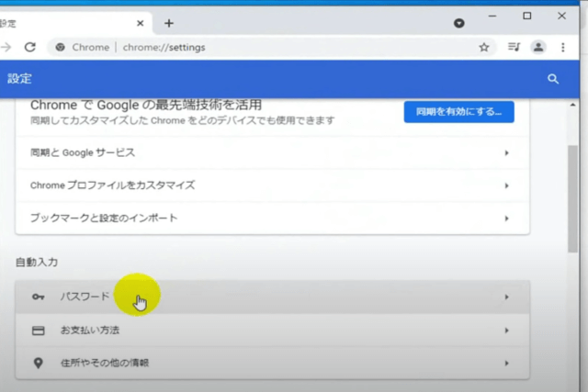Image resolution: width=588 pixels, height=392 pixels.
Task: Click the key icon beside パスワード
Action: pos(39,297)
